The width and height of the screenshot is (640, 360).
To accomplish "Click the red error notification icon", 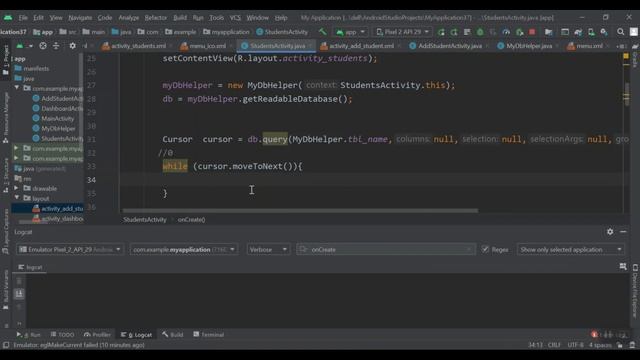I will tap(594, 335).
